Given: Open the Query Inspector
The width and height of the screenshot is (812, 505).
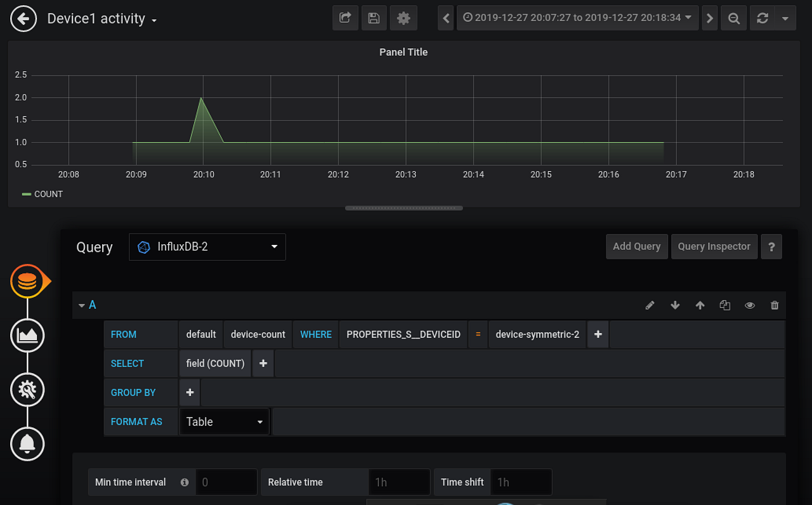Looking at the screenshot, I should 714,247.
